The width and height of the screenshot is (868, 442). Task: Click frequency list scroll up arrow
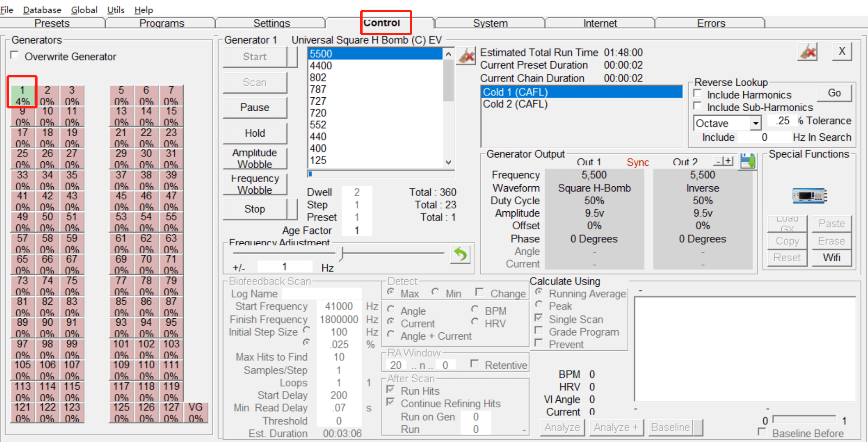[448, 54]
